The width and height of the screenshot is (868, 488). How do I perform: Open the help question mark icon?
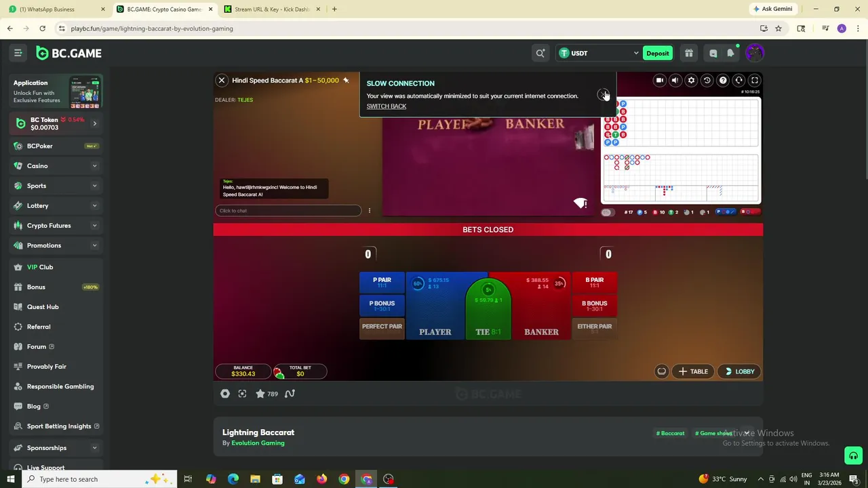723,80
